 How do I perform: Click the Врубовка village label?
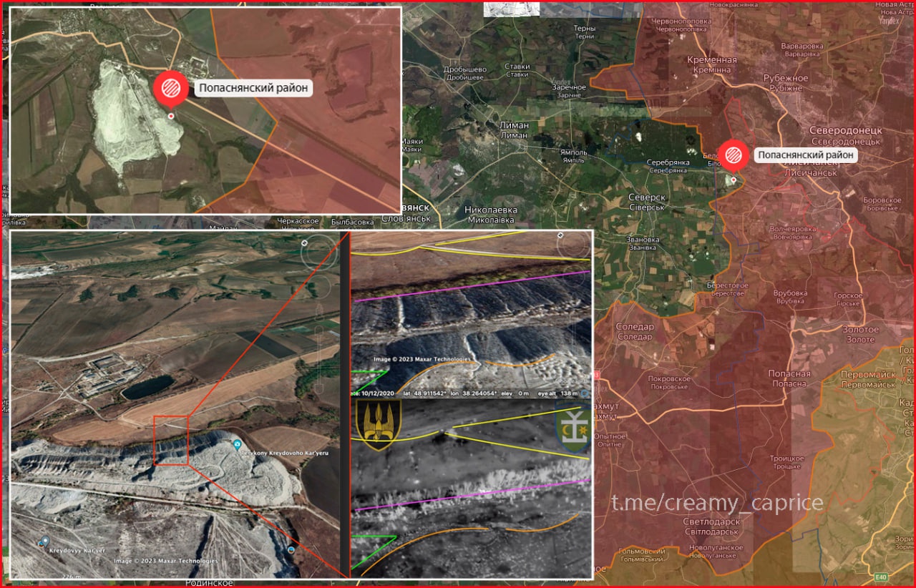pyautogui.click(x=790, y=293)
